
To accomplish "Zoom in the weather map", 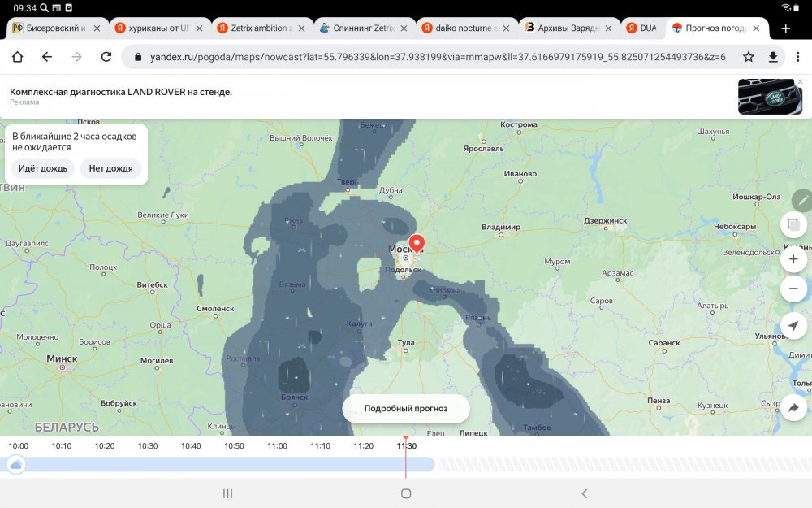I will (x=793, y=261).
